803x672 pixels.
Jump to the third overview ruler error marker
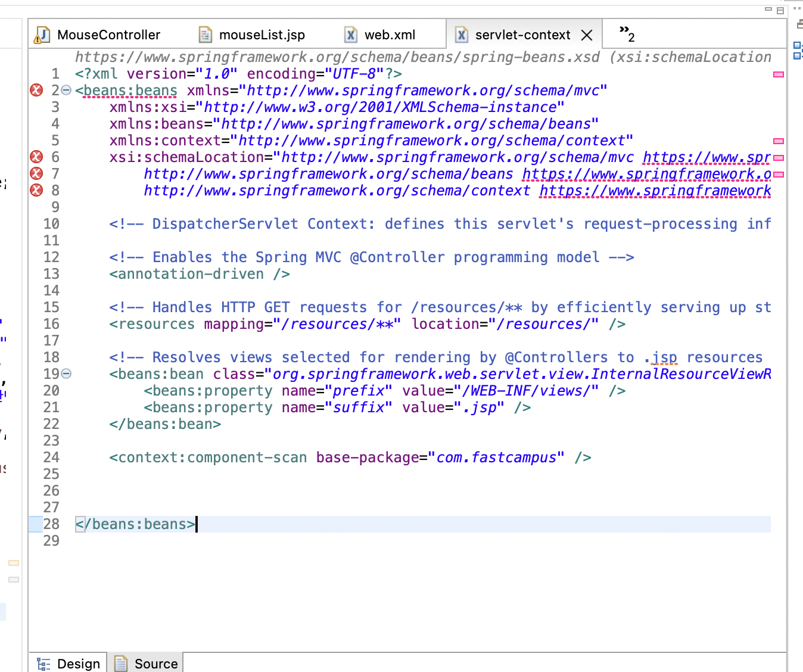pyautogui.click(x=778, y=158)
